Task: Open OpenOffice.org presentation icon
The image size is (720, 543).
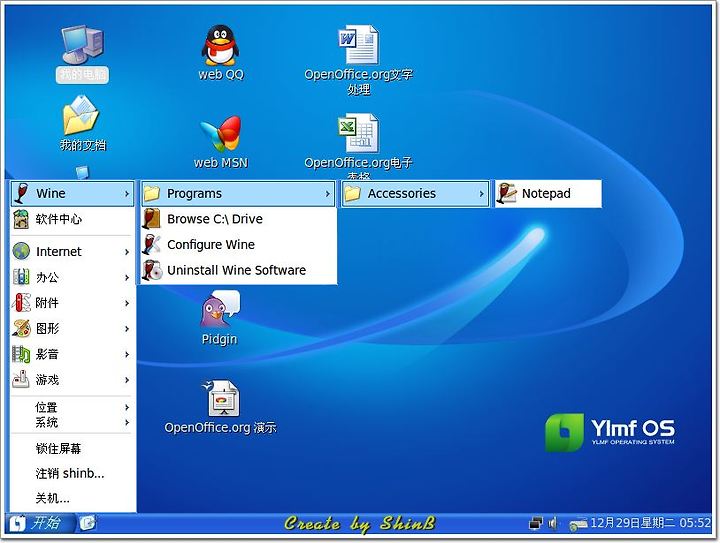Action: click(220, 398)
